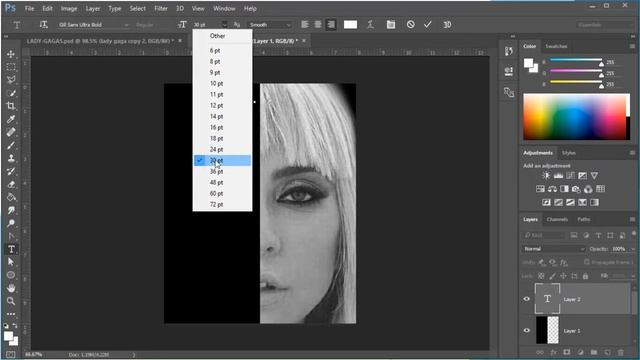Update 3D from text with 3D icon
Viewport: 640px width, 360px height.
[447, 24]
